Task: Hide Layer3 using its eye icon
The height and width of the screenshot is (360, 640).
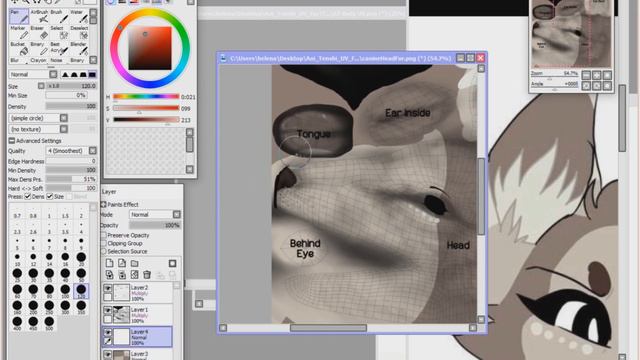Action: (x=108, y=354)
